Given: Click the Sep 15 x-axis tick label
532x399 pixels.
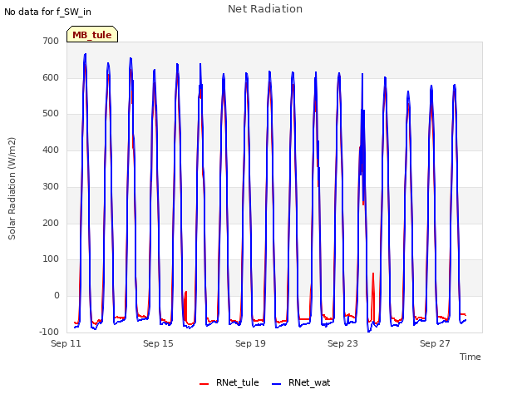Looking at the screenshot, I should 158,343.
